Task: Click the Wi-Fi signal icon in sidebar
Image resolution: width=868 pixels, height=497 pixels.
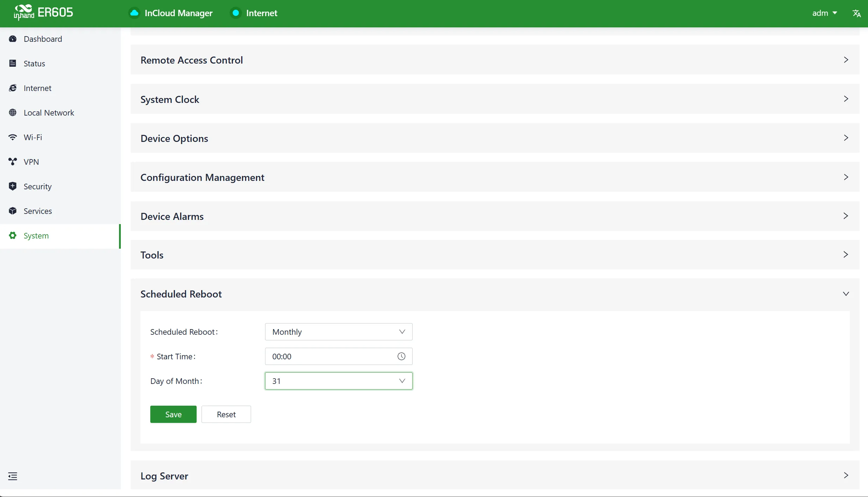Action: (13, 137)
